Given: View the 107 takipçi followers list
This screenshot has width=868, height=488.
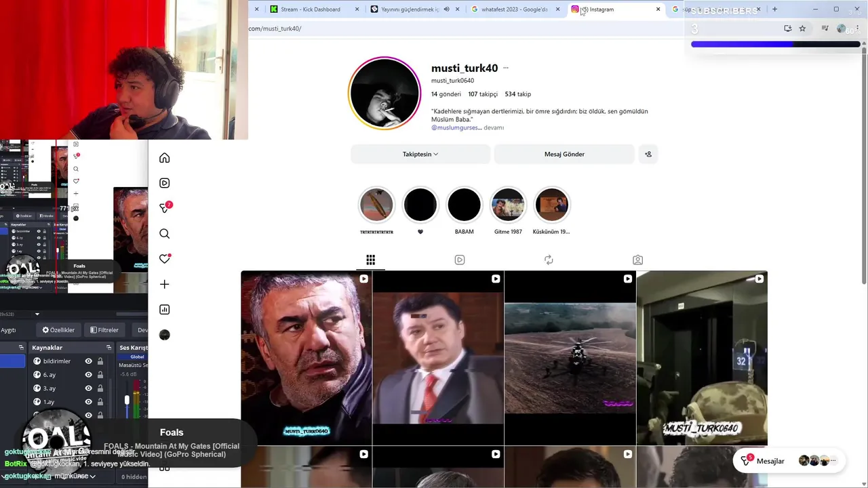Looking at the screenshot, I should [483, 94].
